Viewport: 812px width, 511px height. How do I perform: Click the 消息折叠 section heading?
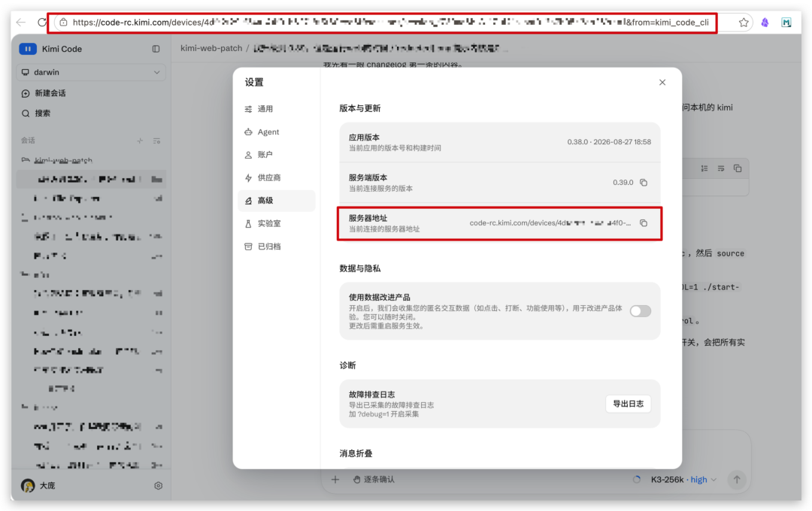coord(356,454)
